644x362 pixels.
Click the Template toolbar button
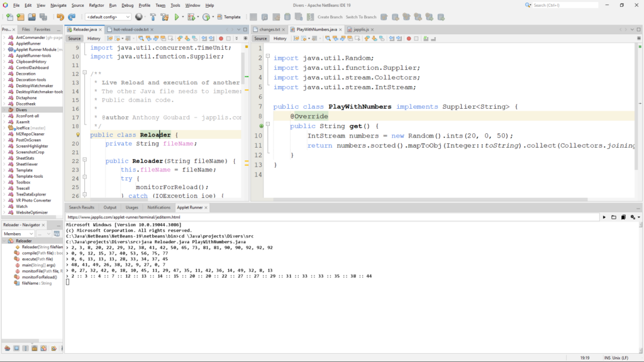pos(229,17)
